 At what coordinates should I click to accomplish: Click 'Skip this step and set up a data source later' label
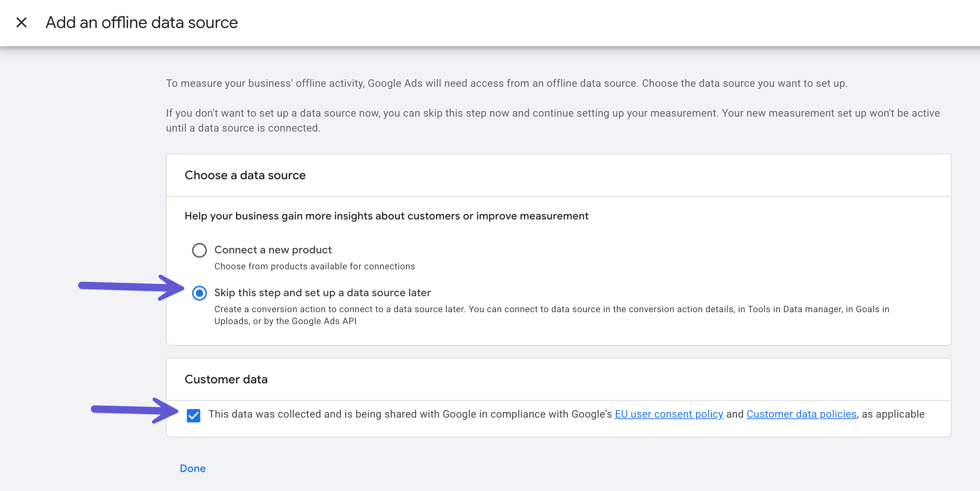[x=322, y=293]
